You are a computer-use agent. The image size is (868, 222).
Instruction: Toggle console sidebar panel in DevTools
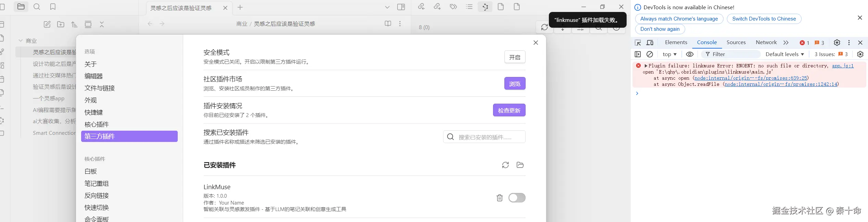point(638,54)
